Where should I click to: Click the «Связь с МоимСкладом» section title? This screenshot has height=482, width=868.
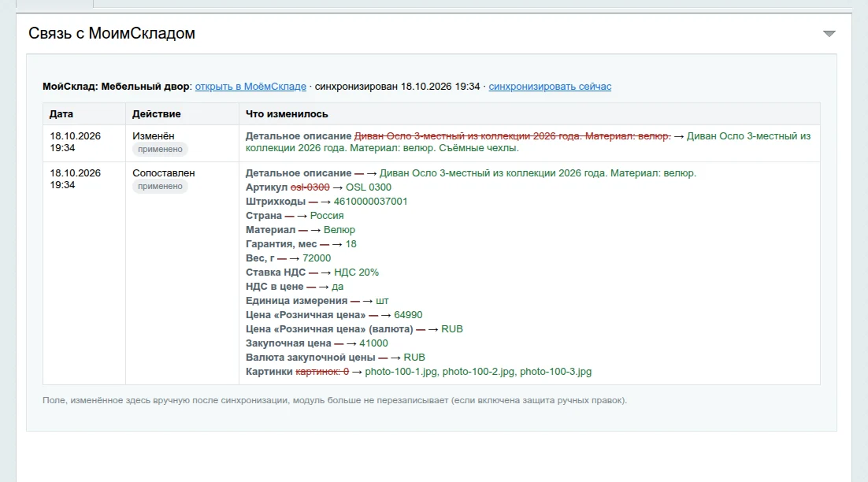pyautogui.click(x=112, y=33)
